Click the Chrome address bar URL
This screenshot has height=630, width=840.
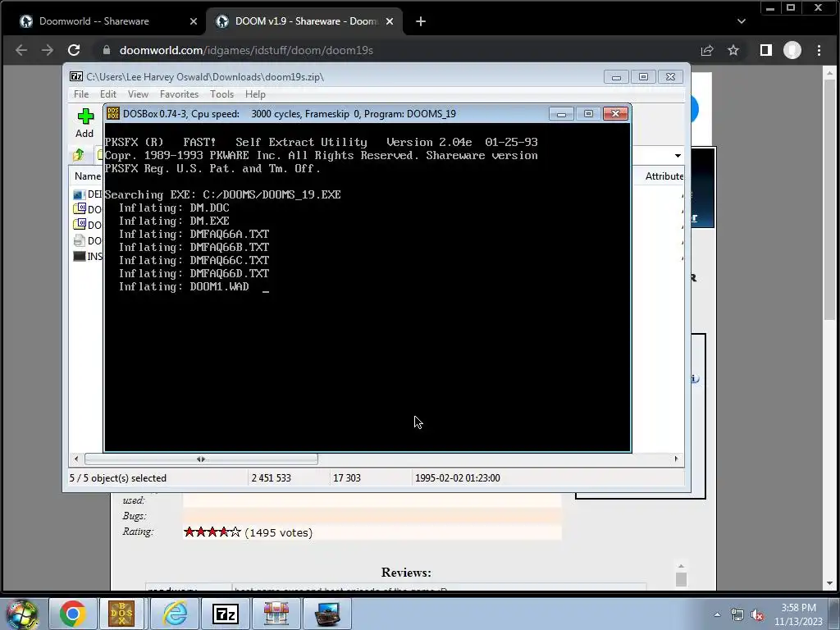coord(246,50)
